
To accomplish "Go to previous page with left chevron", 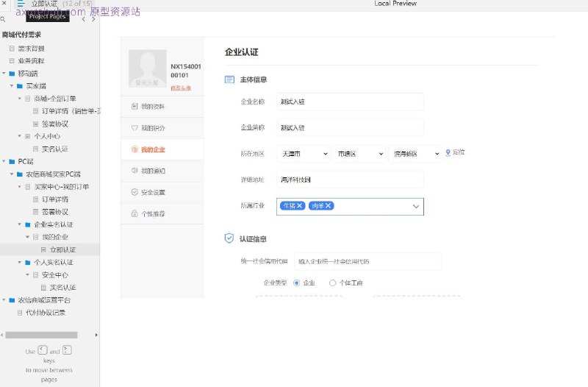I will coord(83,19).
